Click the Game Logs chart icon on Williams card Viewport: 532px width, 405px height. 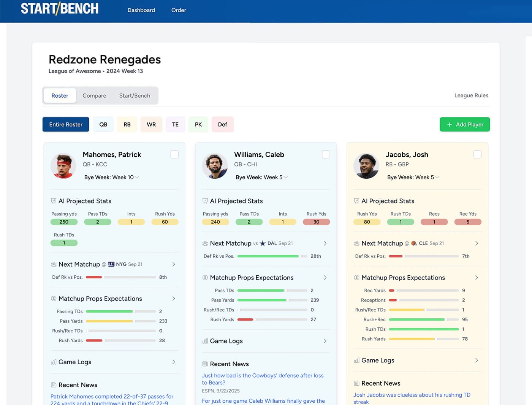click(205, 341)
